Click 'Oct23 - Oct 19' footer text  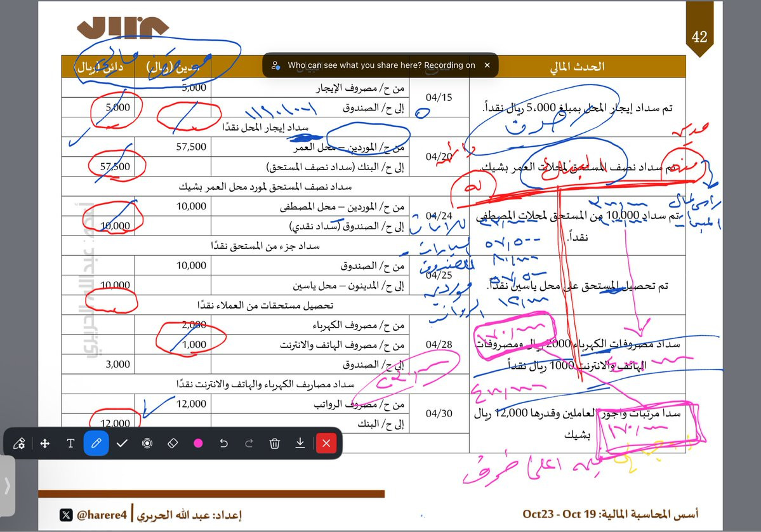559,514
